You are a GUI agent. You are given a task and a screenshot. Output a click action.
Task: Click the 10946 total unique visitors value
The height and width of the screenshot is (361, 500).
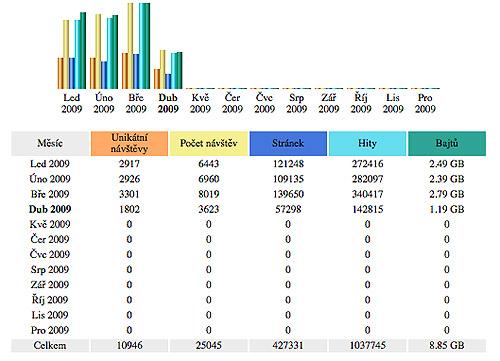pos(129,345)
